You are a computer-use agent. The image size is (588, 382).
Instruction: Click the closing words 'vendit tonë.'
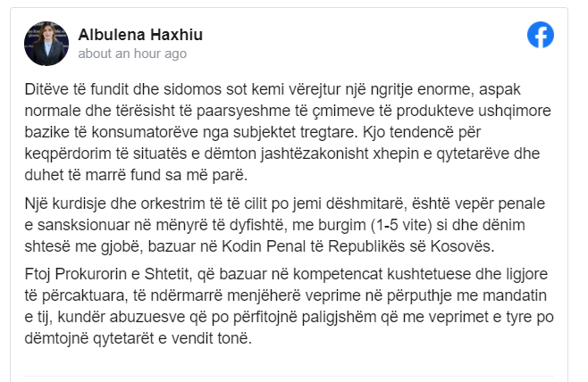pos(212,338)
